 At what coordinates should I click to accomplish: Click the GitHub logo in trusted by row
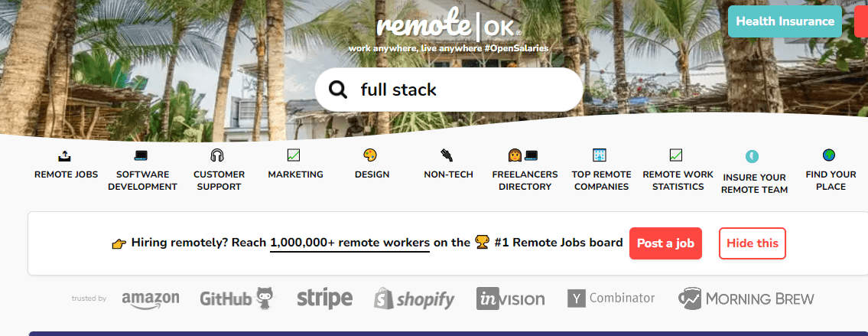pyautogui.click(x=236, y=298)
